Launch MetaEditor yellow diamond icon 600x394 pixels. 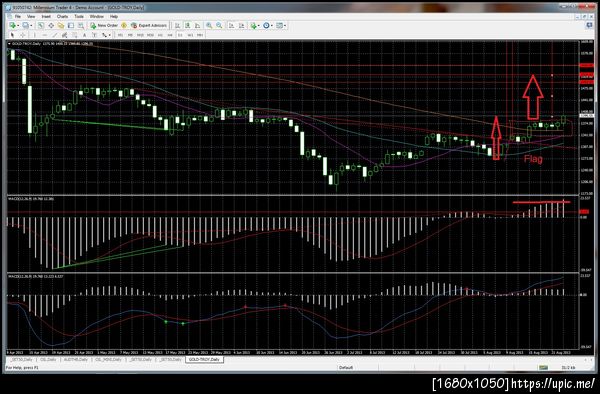pyautogui.click(x=124, y=25)
